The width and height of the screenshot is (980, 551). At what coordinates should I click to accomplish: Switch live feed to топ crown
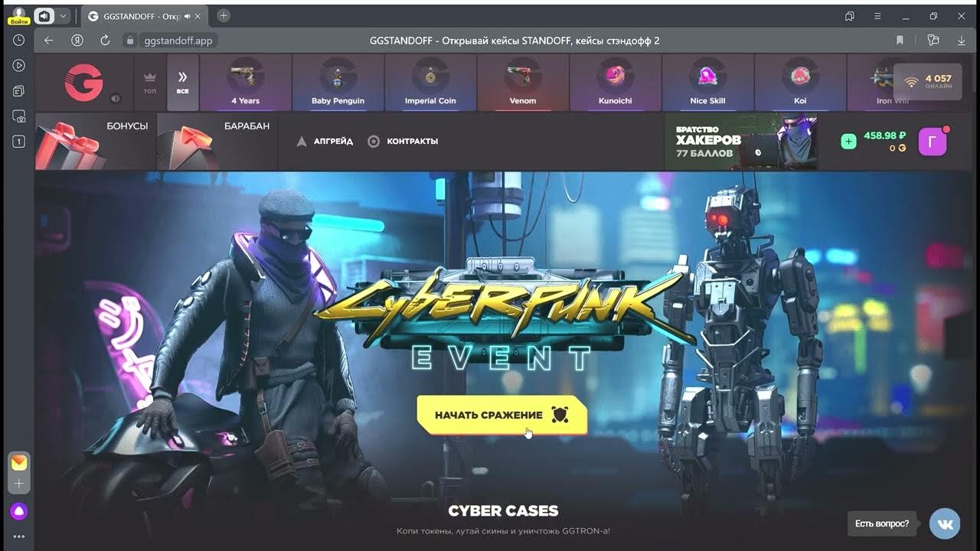[x=150, y=83]
